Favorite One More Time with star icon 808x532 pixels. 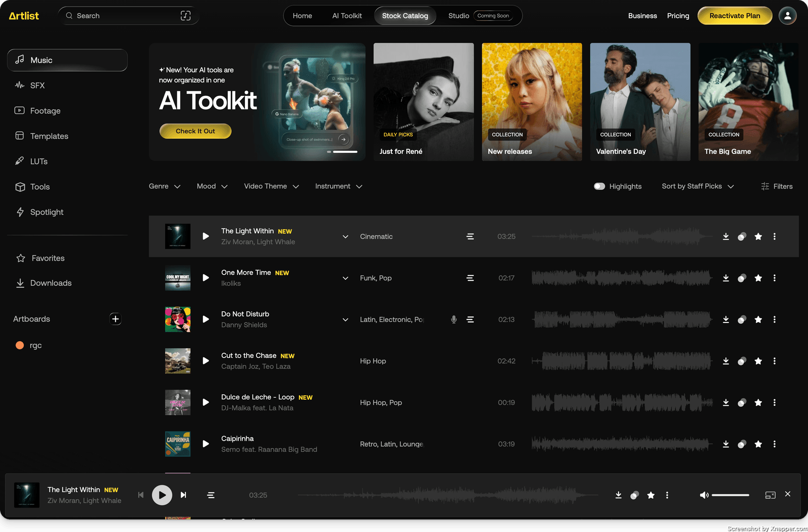pos(758,278)
